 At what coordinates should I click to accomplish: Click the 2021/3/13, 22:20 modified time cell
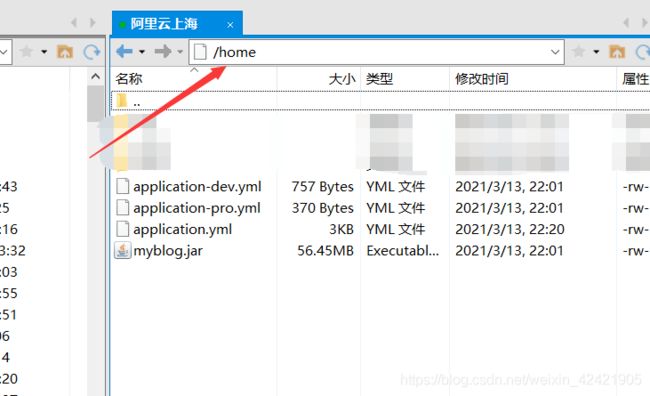click(510, 229)
